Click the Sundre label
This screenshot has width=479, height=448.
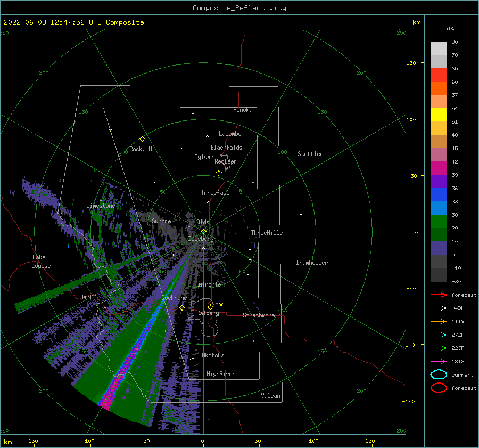(x=161, y=221)
